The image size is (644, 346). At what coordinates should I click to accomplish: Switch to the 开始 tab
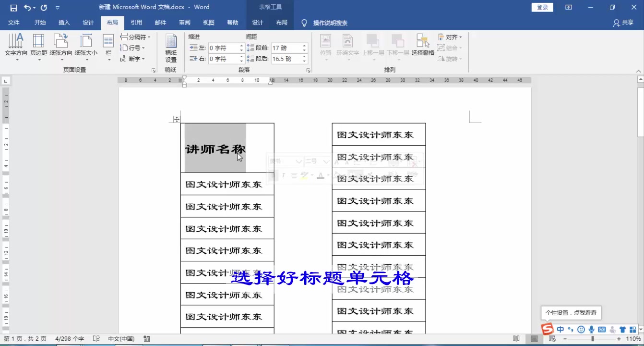pyautogui.click(x=40, y=23)
